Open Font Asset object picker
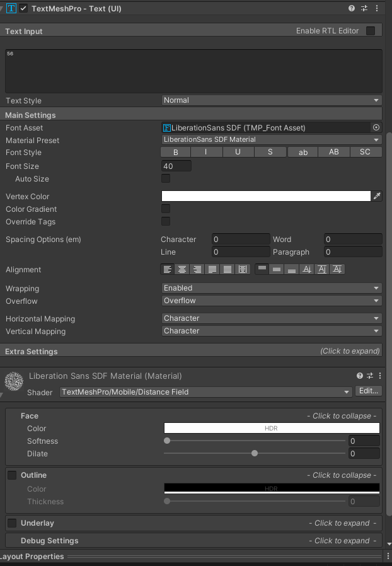This screenshot has width=392, height=566. coord(376,127)
